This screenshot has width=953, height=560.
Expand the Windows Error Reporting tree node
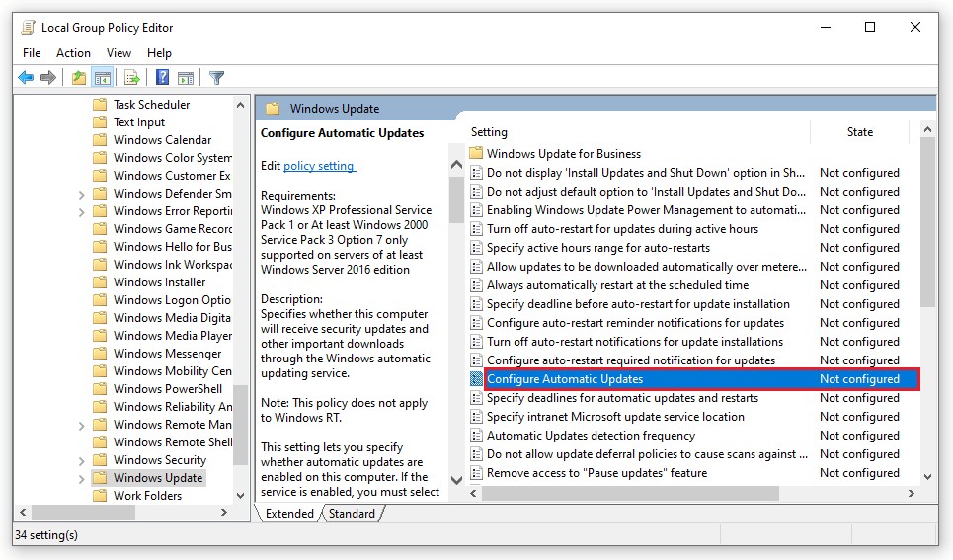point(81,212)
